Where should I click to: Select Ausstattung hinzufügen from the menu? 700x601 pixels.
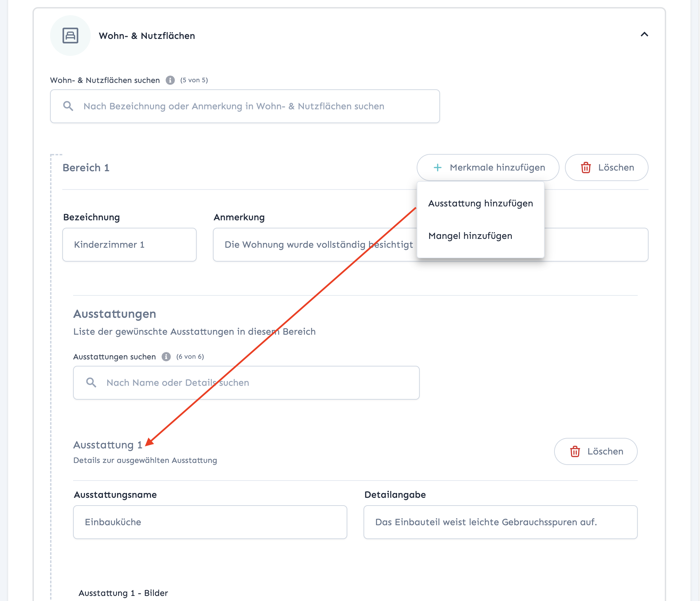480,203
